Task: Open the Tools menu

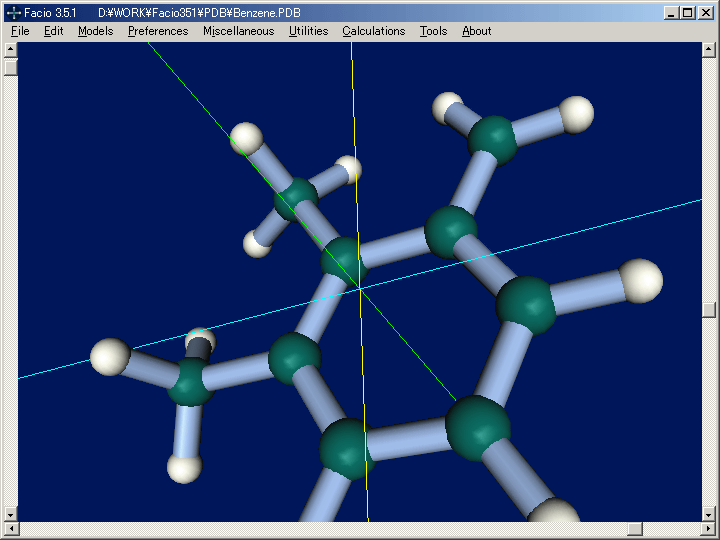Action: [x=433, y=31]
